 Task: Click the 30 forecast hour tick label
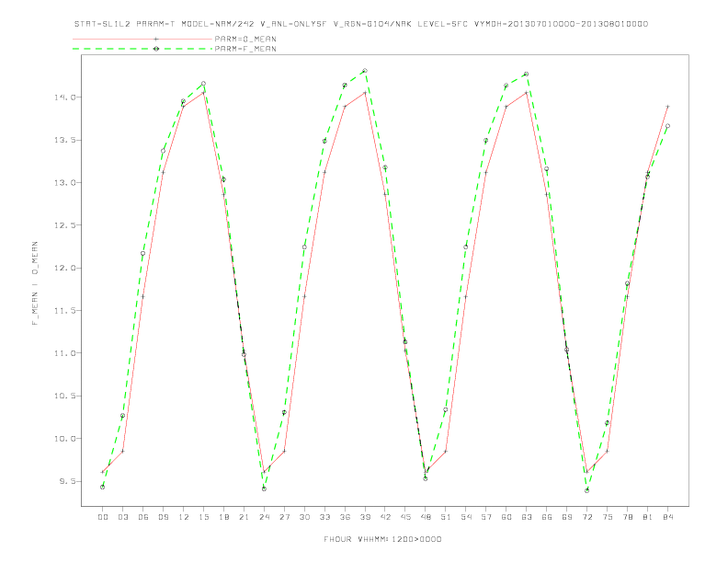304,517
